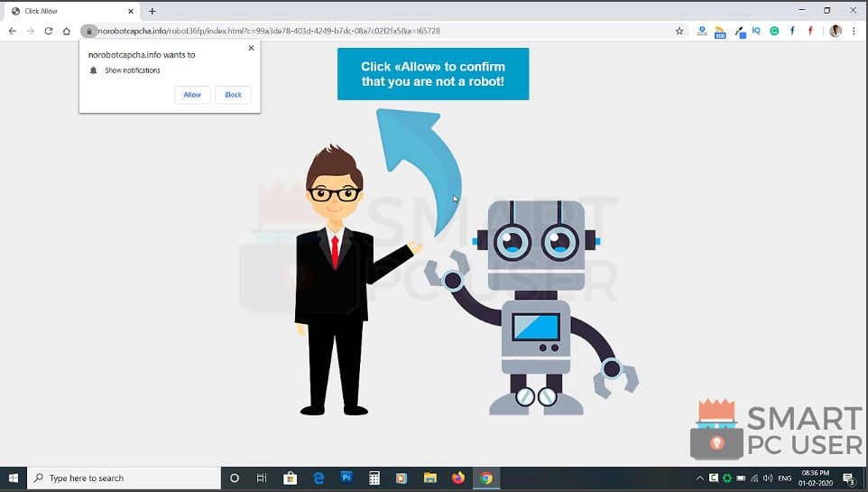This screenshot has height=492, width=868.
Task: Launch Photoshop from the taskbar
Action: click(x=346, y=478)
